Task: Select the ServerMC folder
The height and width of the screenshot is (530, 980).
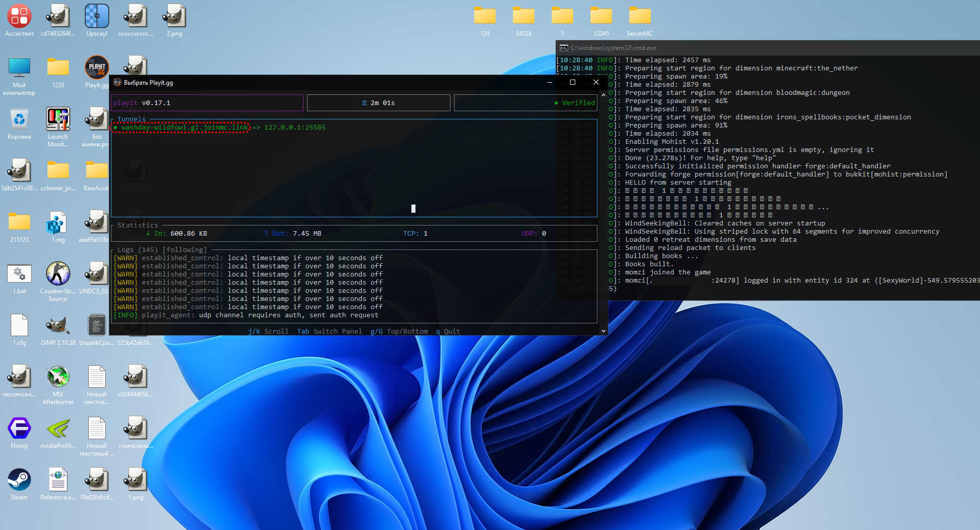Action: 640,16
